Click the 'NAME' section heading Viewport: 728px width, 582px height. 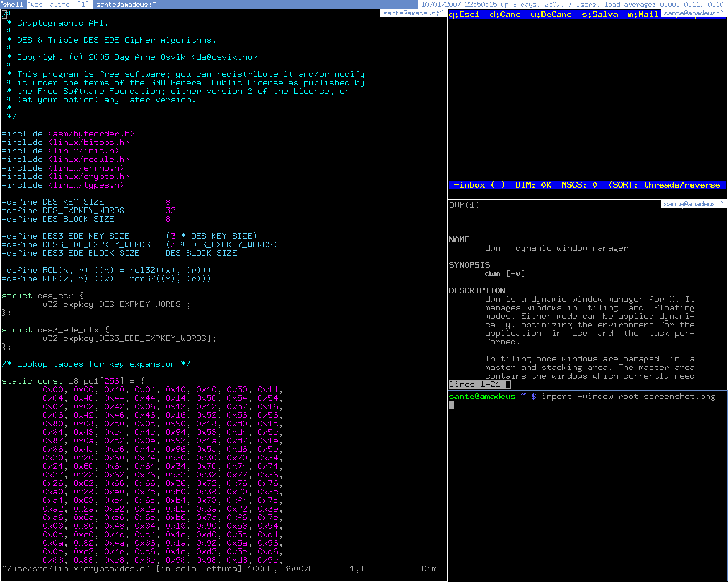tap(459, 239)
